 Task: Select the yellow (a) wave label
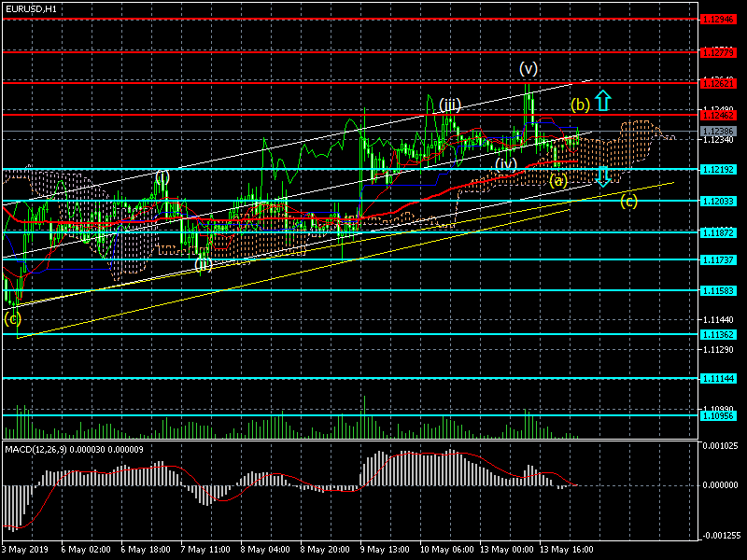(x=558, y=180)
